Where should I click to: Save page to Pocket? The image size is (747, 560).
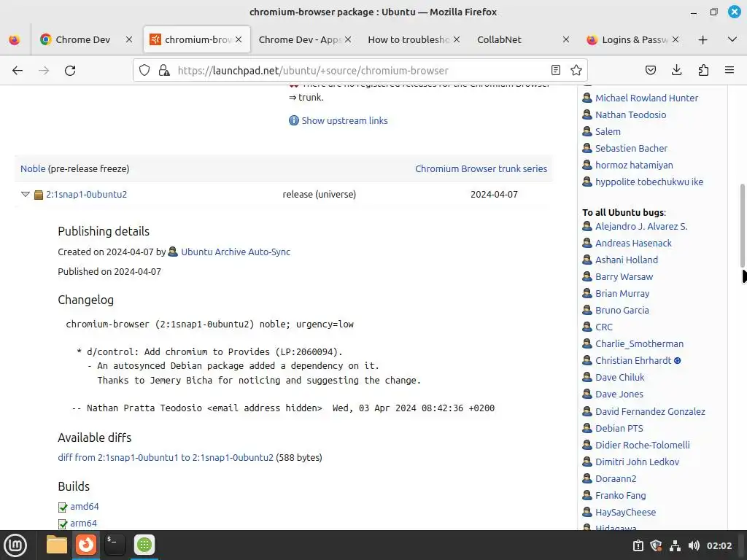[x=650, y=71]
